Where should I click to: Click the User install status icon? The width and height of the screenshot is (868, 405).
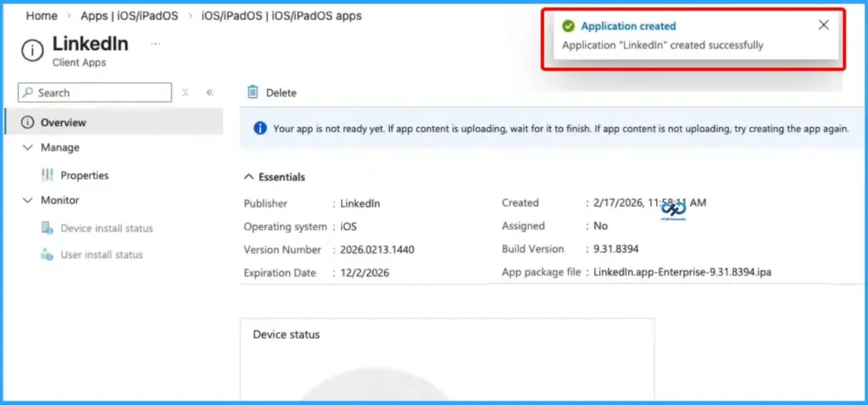[47, 254]
